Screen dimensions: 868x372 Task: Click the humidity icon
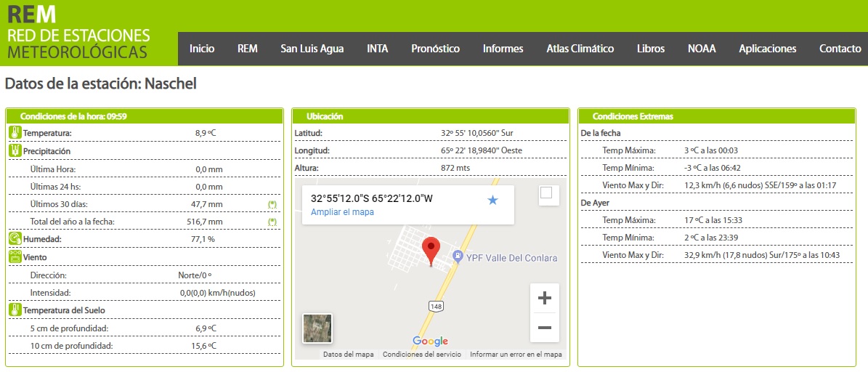tap(15, 238)
